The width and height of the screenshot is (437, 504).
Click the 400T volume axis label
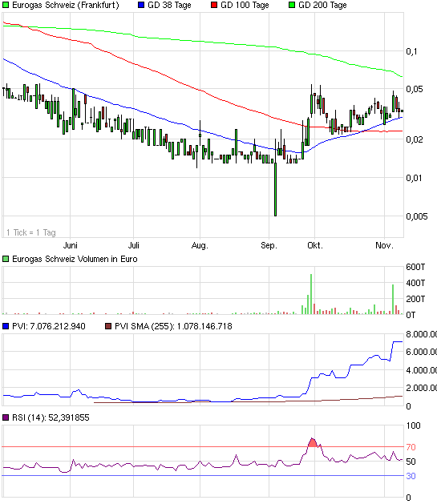coord(415,283)
